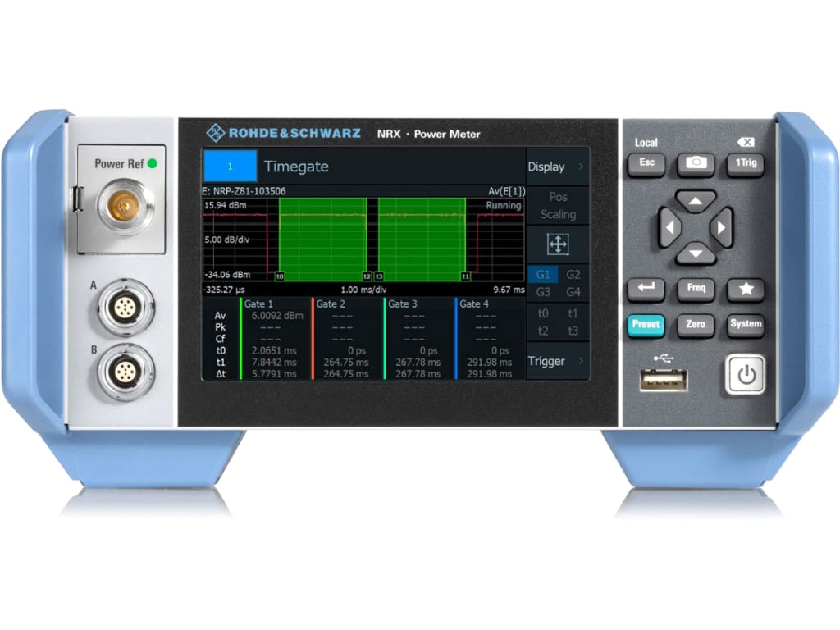Select gate G2 on screen

pos(573,274)
